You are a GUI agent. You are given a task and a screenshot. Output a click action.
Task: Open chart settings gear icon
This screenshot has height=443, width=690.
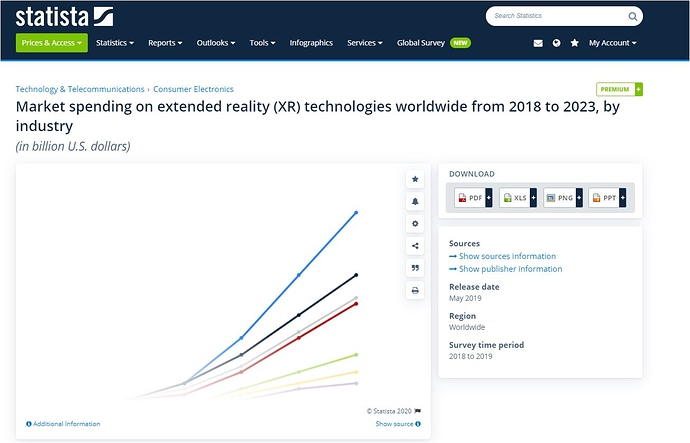pos(415,223)
